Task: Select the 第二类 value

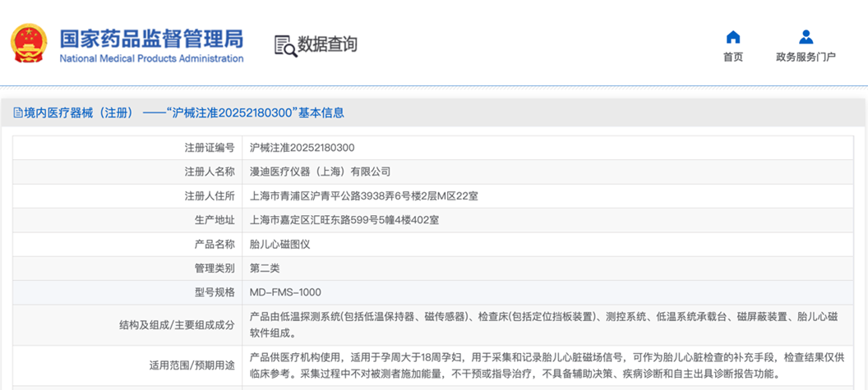Action: 265,268
